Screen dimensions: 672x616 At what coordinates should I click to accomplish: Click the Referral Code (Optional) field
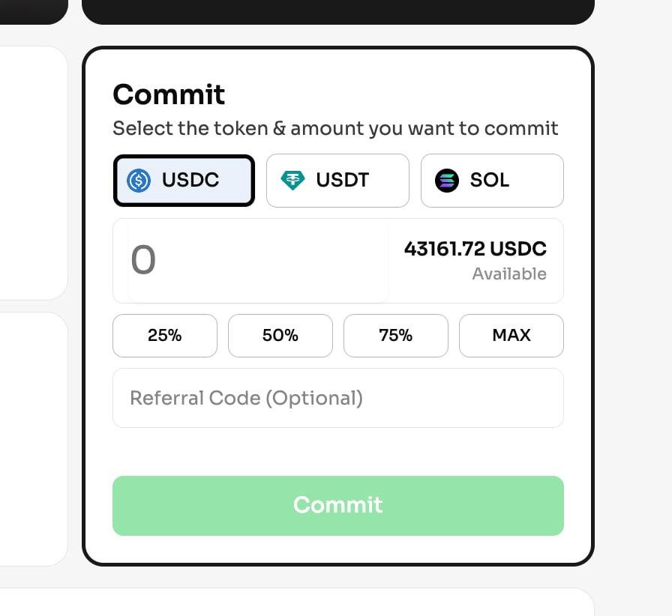[337, 398]
